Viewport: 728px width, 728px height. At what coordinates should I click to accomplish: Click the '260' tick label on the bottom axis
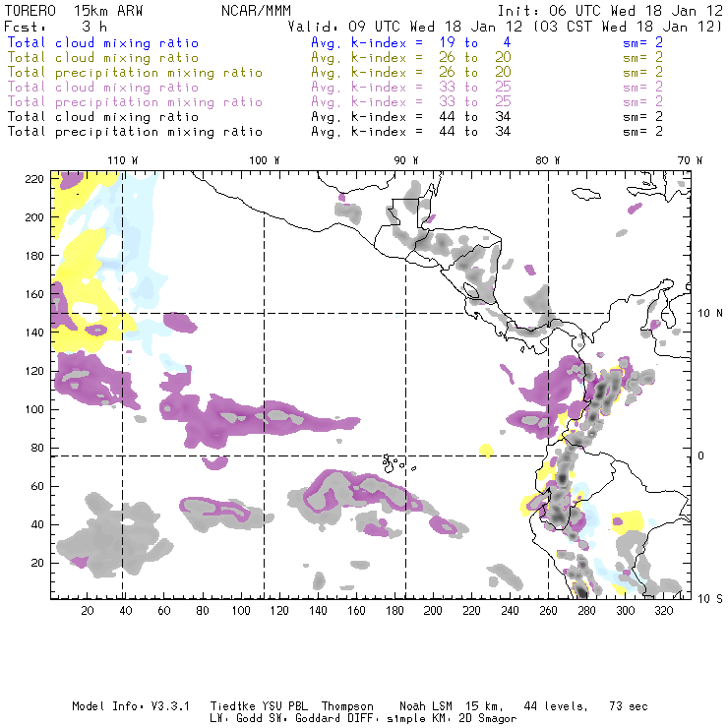(548, 611)
